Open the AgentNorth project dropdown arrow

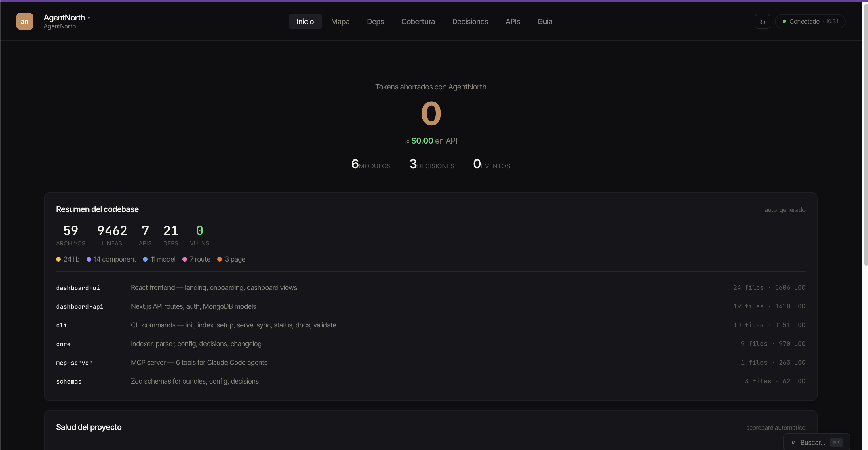89,18
